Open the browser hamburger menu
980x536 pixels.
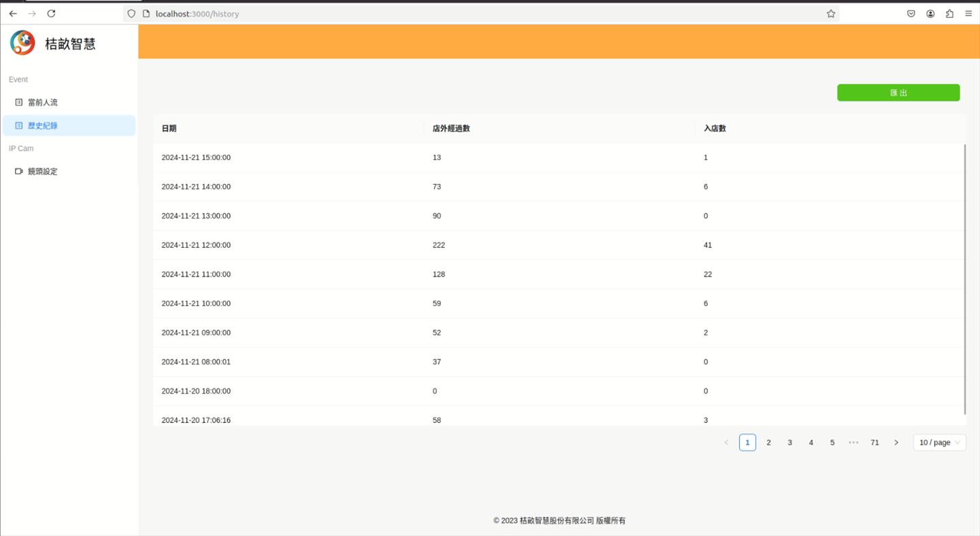pyautogui.click(x=968, y=14)
